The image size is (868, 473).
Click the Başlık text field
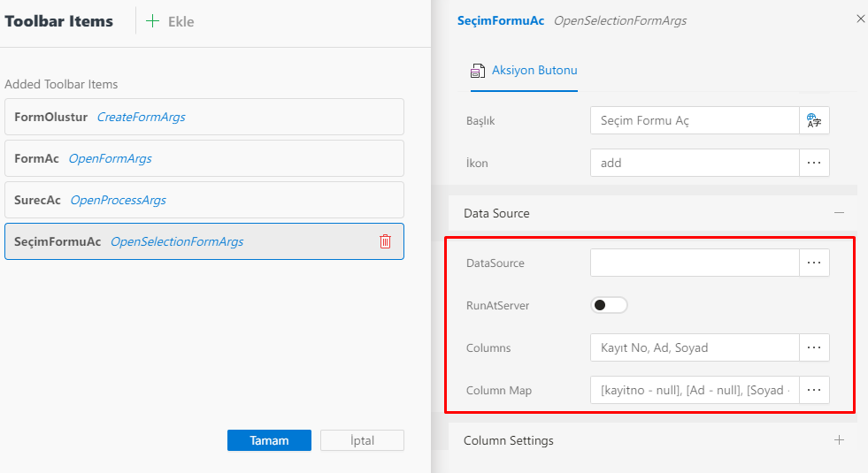pyautogui.click(x=695, y=121)
